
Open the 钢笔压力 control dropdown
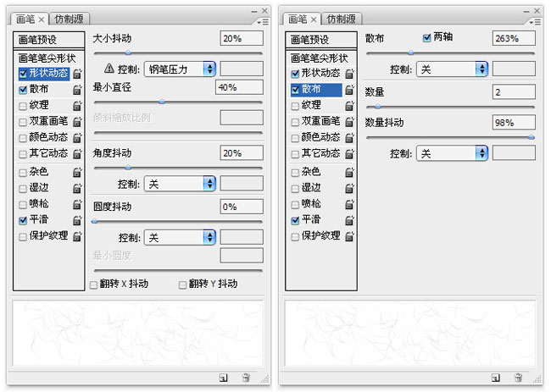(179, 69)
